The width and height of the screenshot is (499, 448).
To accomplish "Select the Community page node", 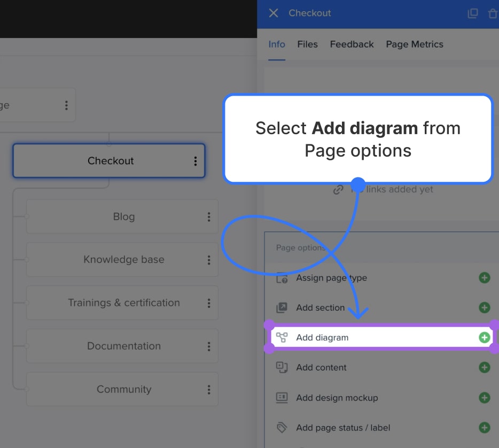I will (122, 389).
